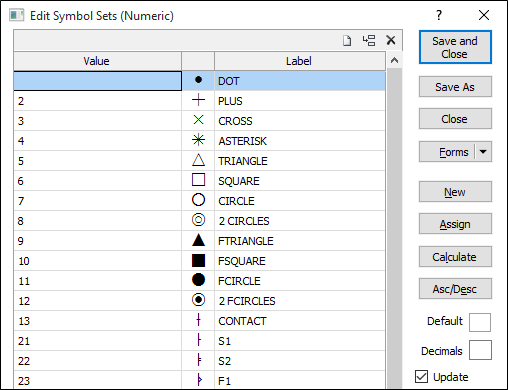
Task: Click the Label column header
Action: click(299, 61)
